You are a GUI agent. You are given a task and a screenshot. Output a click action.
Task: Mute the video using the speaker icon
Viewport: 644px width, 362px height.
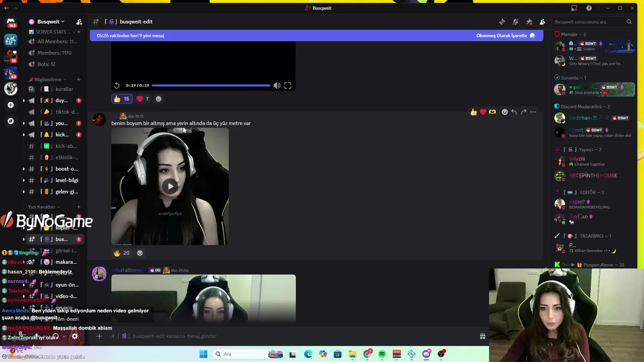(x=277, y=85)
